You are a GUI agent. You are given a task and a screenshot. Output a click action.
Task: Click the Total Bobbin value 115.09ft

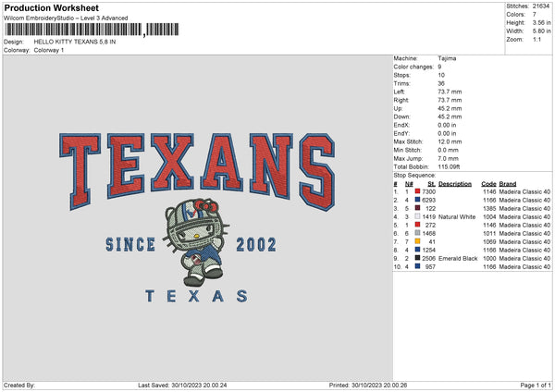click(449, 166)
